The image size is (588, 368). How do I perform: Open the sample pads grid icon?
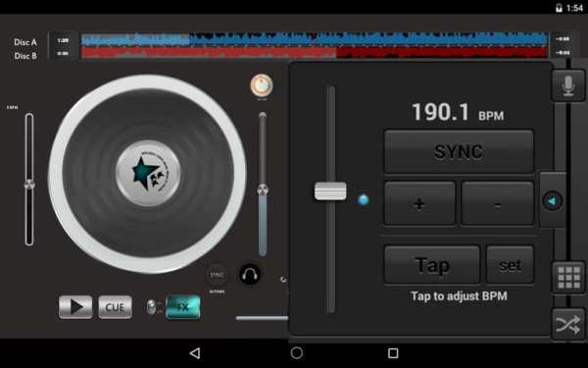pyautogui.click(x=568, y=278)
